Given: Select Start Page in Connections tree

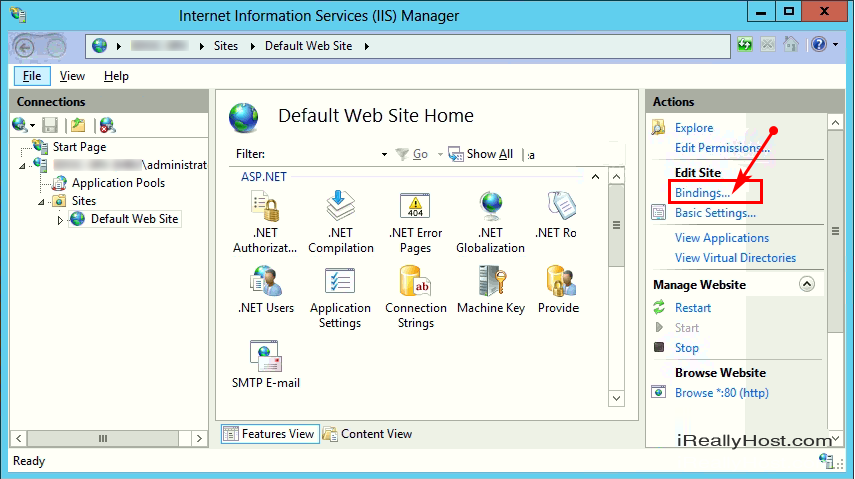Looking at the screenshot, I should (79, 147).
